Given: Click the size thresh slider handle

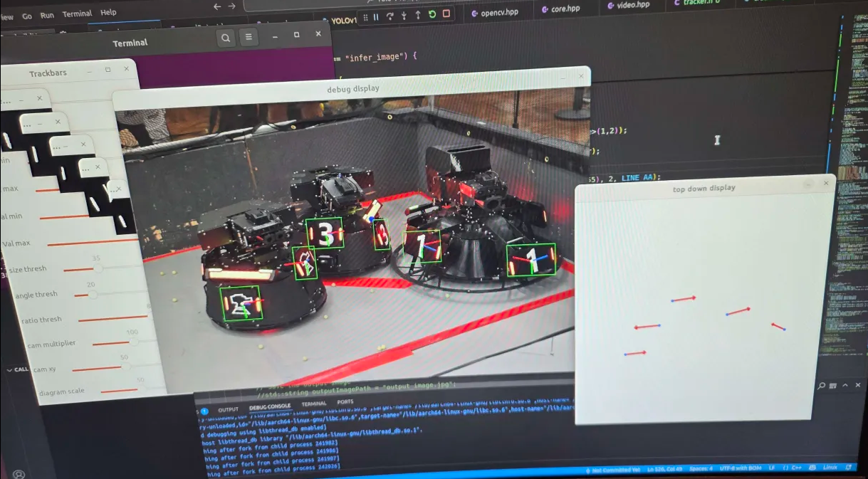Looking at the screenshot, I should (98, 268).
